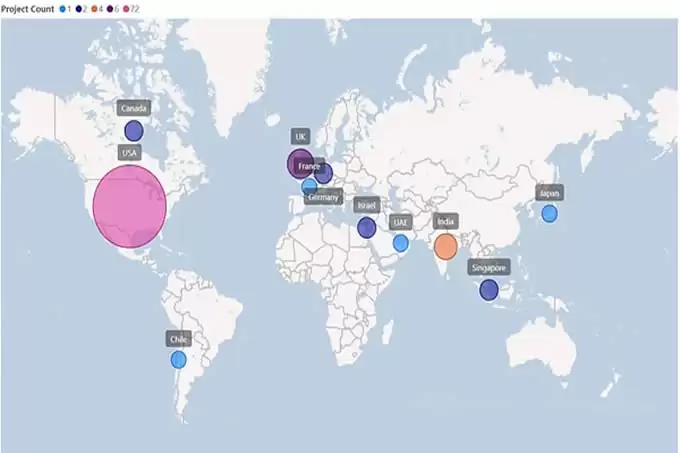Click the Chile label
The width and height of the screenshot is (680, 453).
pyautogui.click(x=178, y=339)
